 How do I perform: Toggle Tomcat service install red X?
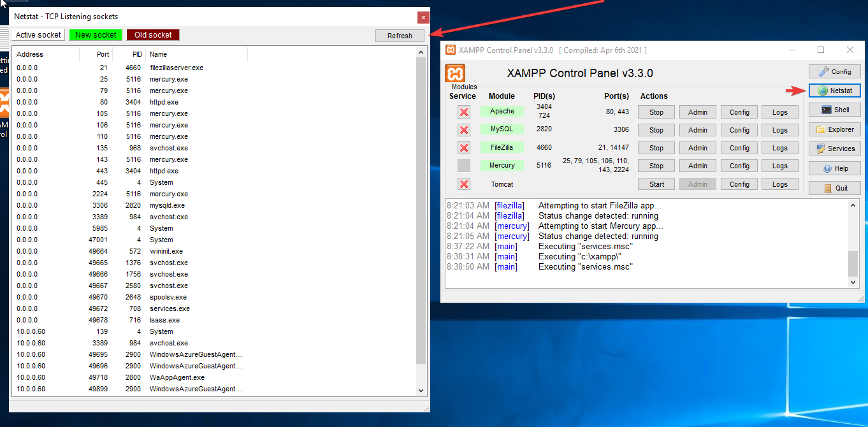[464, 184]
